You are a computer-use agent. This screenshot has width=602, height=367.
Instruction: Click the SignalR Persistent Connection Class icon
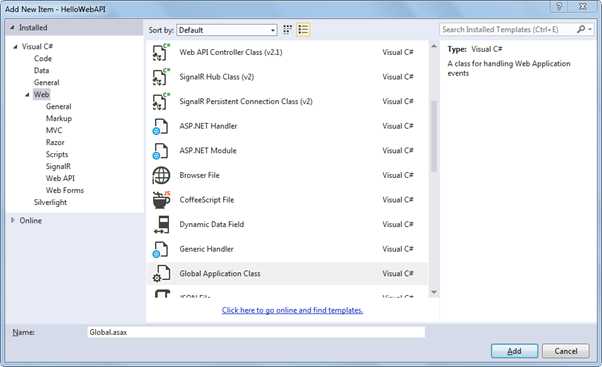tap(161, 101)
